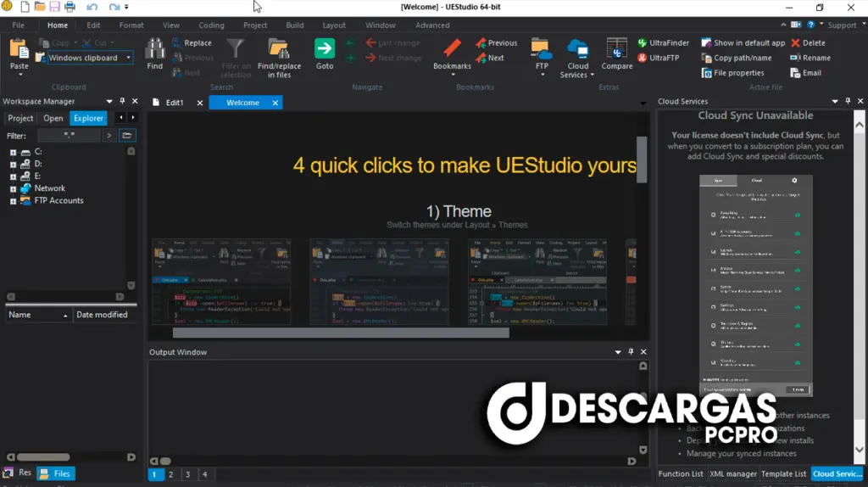Switch to the Template List tab

tap(783, 473)
